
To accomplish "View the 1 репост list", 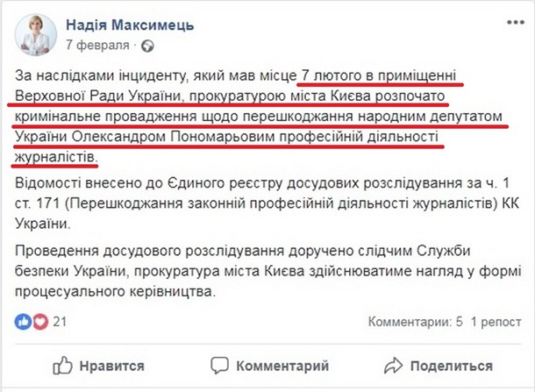I will pyautogui.click(x=496, y=323).
